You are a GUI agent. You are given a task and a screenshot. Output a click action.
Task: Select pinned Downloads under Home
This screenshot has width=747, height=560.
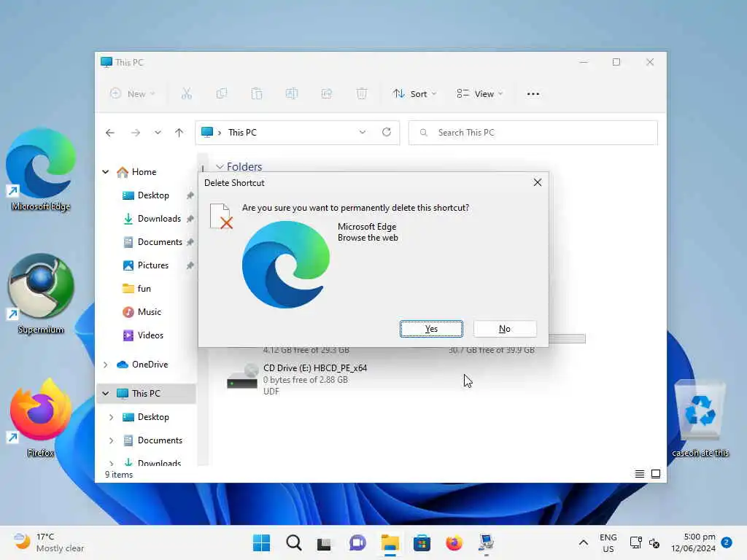[x=159, y=219]
